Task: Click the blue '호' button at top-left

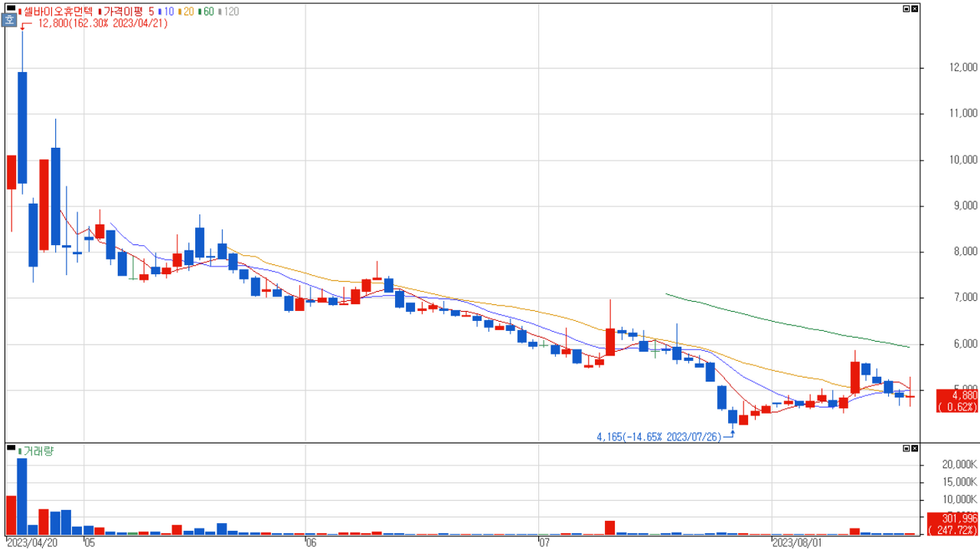Action: pos(9,21)
